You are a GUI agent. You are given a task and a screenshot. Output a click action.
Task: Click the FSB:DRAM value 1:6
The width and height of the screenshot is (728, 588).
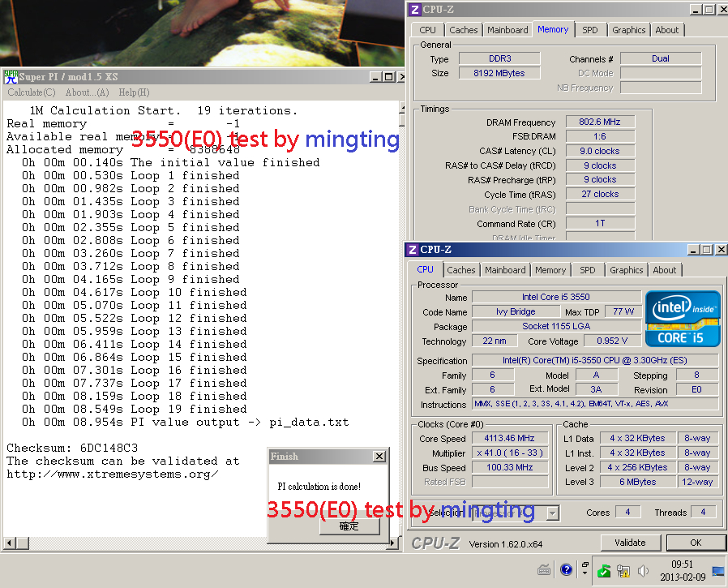600,136
